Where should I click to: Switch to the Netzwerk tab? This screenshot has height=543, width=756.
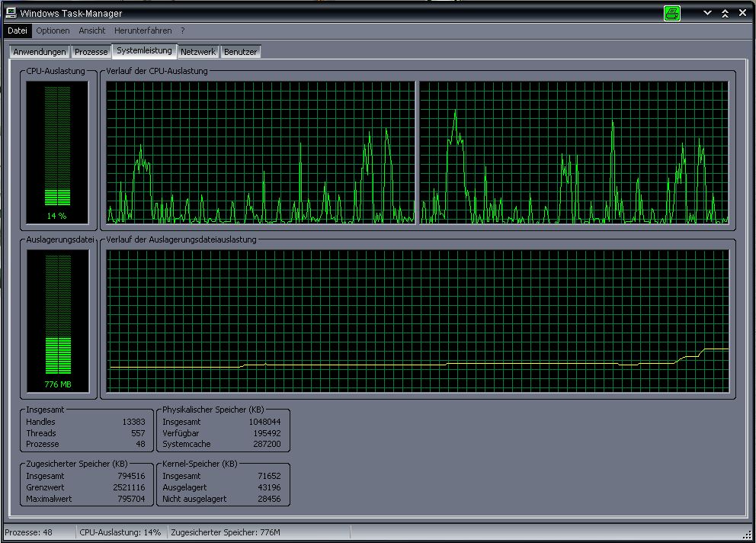click(198, 52)
